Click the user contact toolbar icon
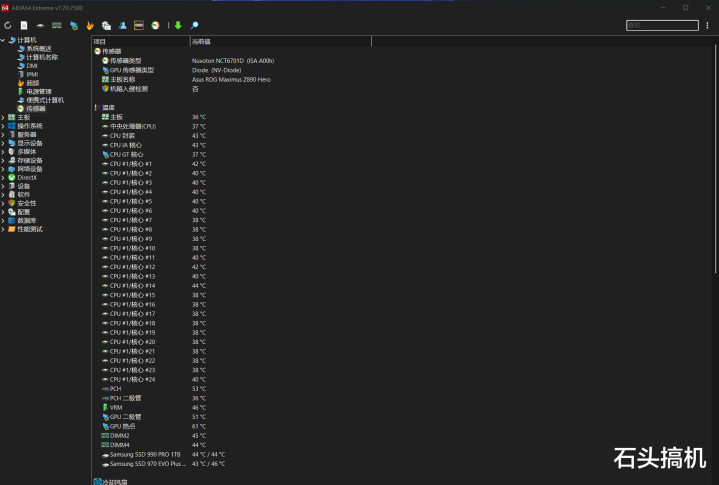 click(122, 26)
